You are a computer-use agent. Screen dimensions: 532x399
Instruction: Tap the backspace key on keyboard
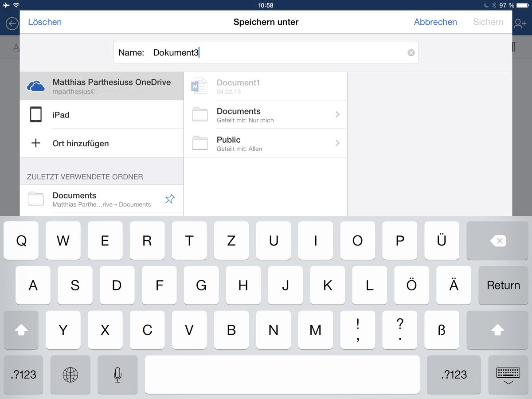[497, 241]
